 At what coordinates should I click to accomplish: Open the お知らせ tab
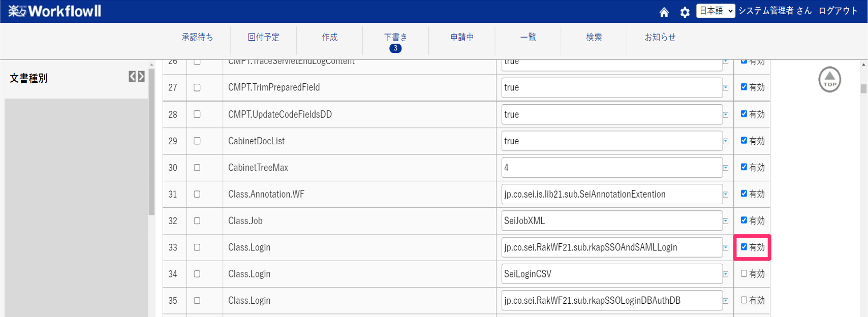(660, 37)
